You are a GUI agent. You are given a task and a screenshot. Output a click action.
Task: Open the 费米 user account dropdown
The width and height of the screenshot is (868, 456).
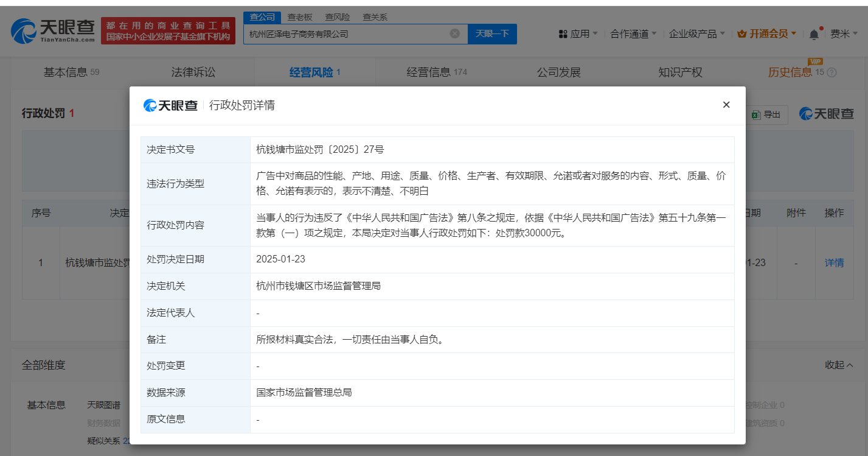(843, 34)
